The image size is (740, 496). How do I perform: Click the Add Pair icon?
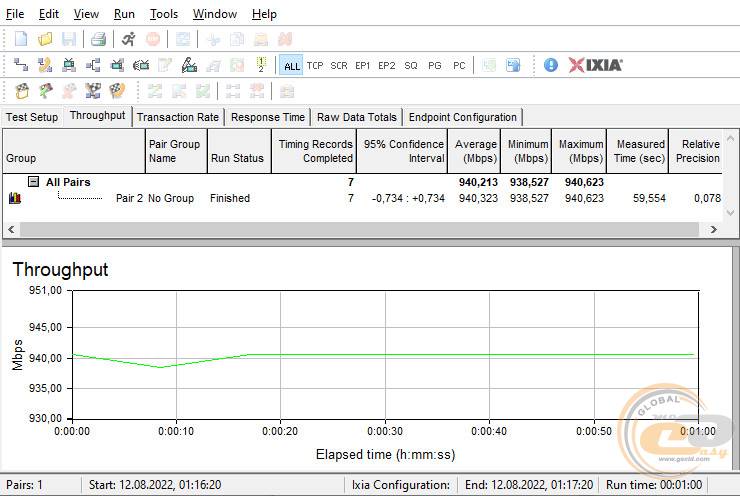pyautogui.click(x=21, y=65)
